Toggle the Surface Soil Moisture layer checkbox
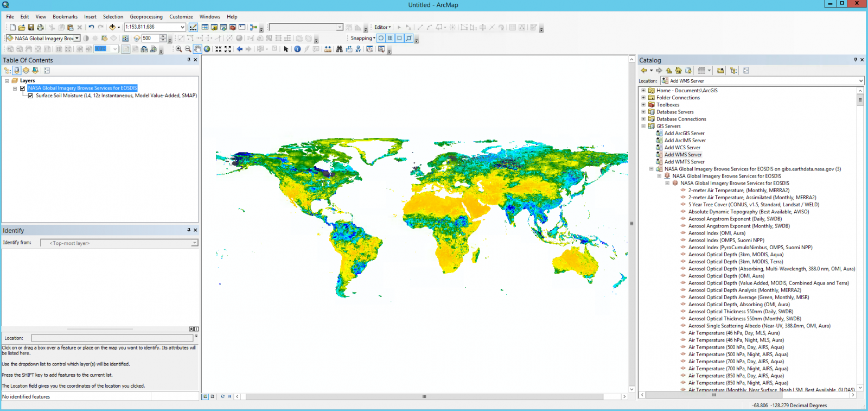 (x=30, y=96)
